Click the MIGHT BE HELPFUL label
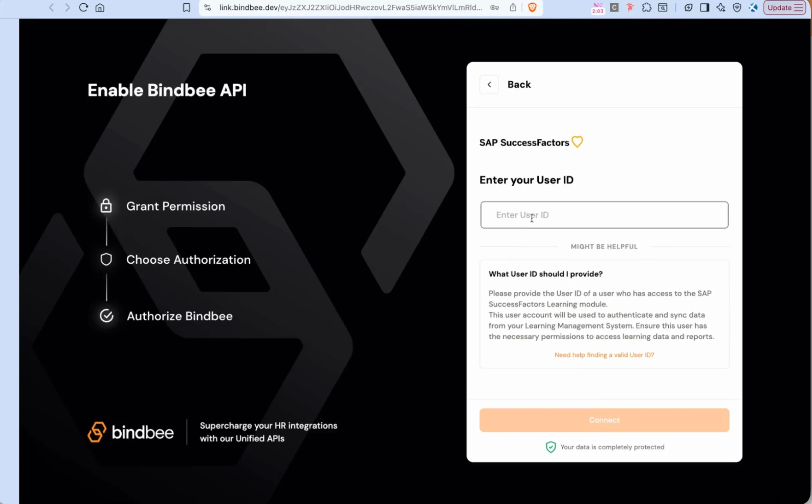 [x=604, y=247]
